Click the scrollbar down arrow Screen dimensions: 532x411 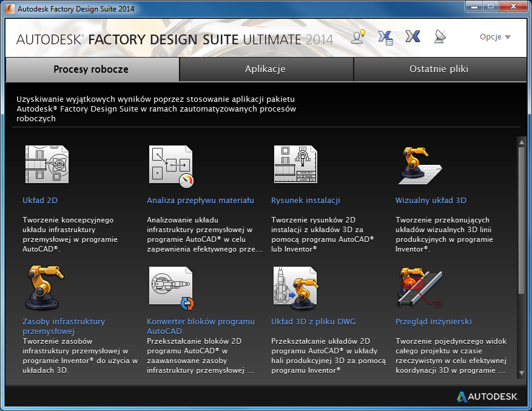coord(522,373)
